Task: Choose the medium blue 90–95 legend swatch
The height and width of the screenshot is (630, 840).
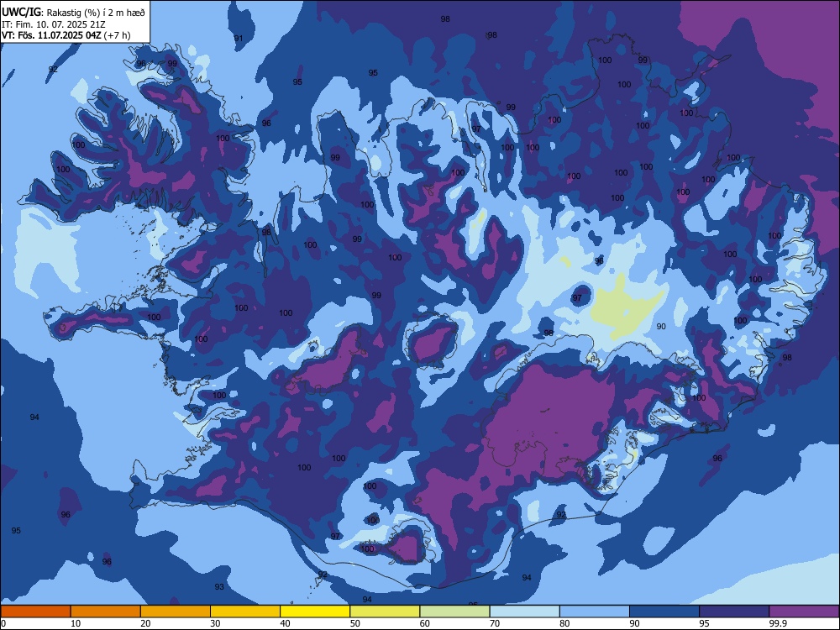Action: 664,612
